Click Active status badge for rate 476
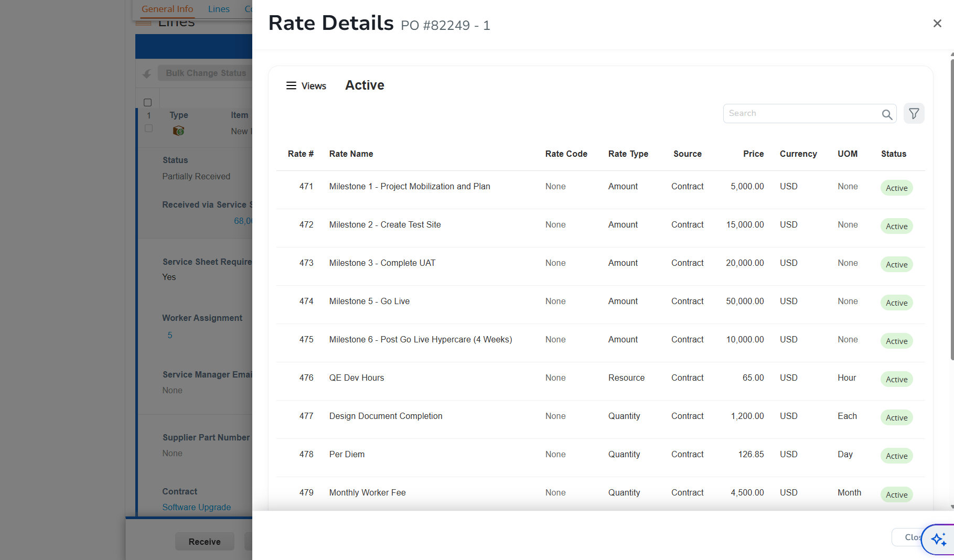The height and width of the screenshot is (560, 954). 896,379
